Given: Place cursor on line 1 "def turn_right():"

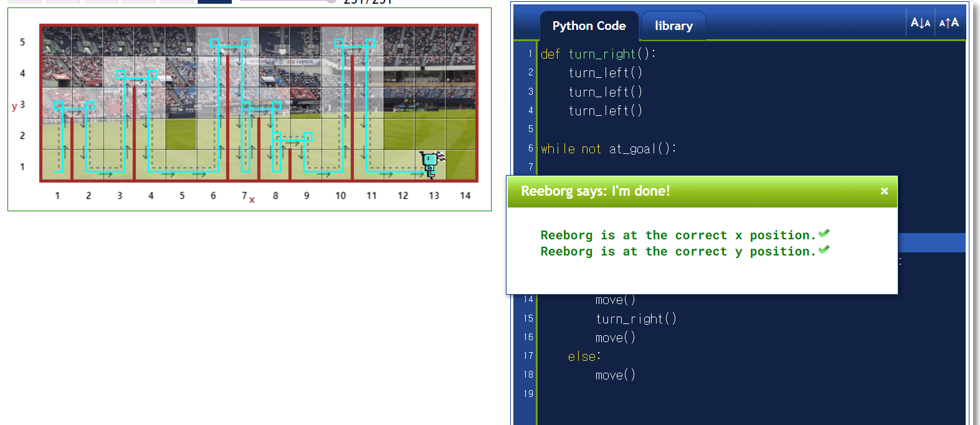Looking at the screenshot, I should (598, 54).
